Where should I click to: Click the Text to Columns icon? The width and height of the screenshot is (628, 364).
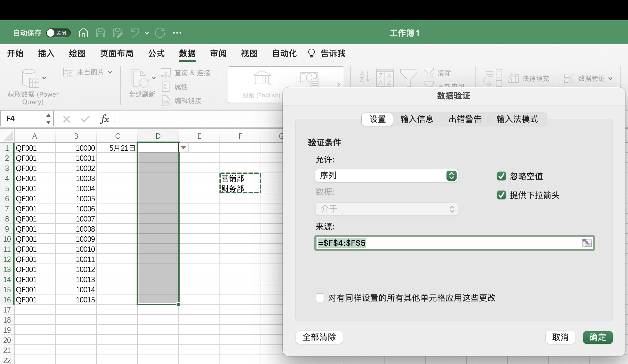[x=493, y=78]
